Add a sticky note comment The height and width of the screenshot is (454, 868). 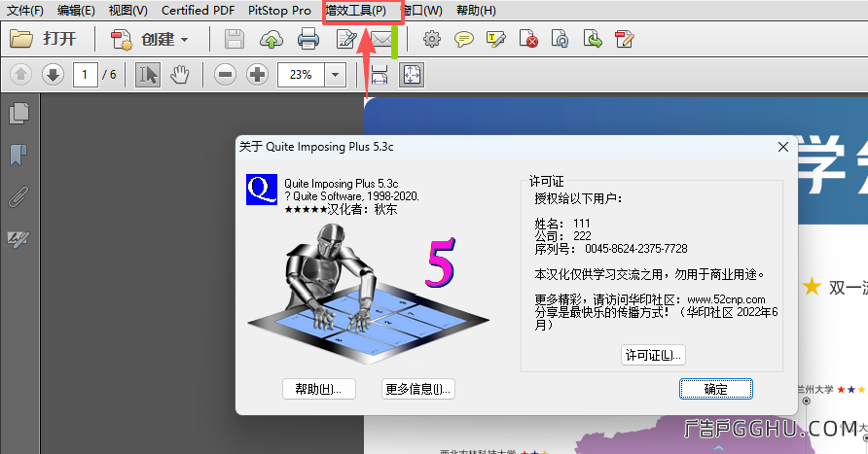pyautogui.click(x=465, y=40)
